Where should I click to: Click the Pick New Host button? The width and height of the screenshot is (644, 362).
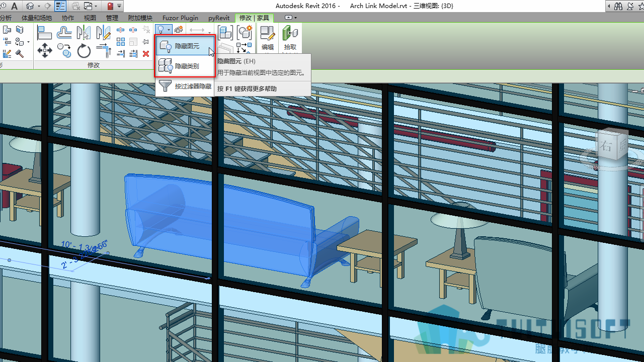click(290, 39)
